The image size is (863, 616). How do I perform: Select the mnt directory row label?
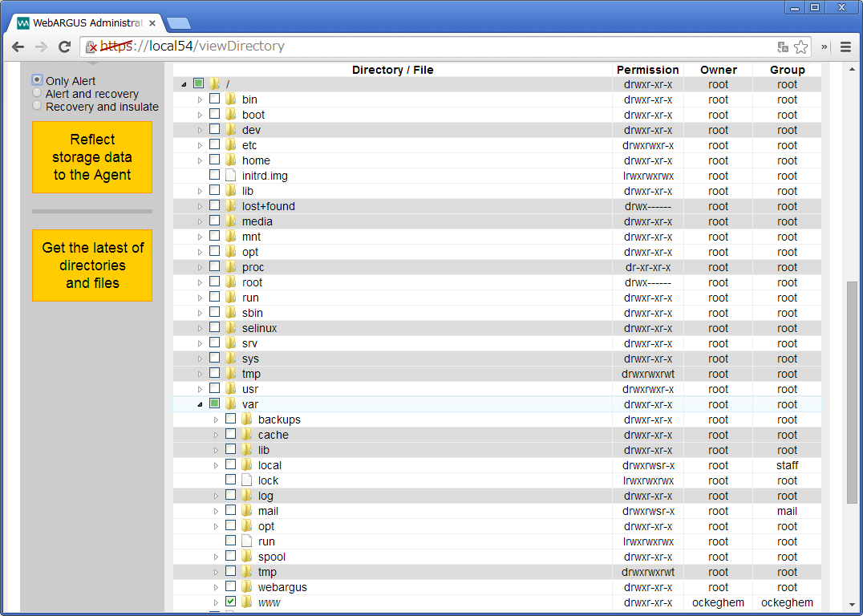[x=251, y=237]
